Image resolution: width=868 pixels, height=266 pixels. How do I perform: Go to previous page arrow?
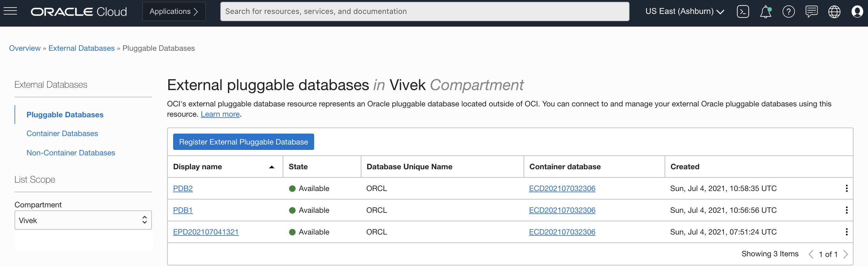[x=811, y=254]
